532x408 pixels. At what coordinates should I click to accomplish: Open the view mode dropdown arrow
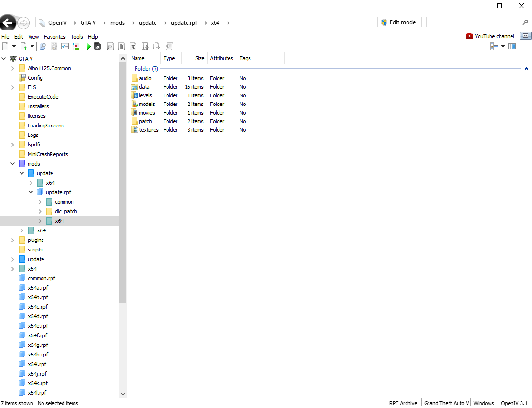tap(503, 46)
